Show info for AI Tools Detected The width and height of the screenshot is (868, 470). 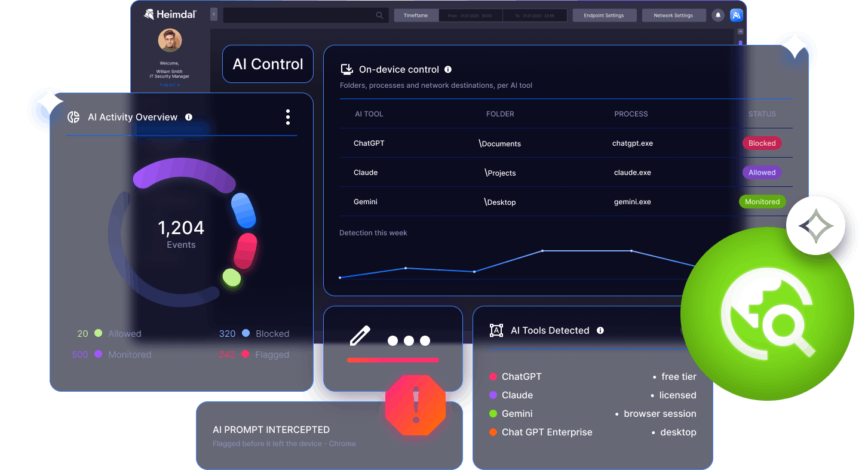(600, 330)
